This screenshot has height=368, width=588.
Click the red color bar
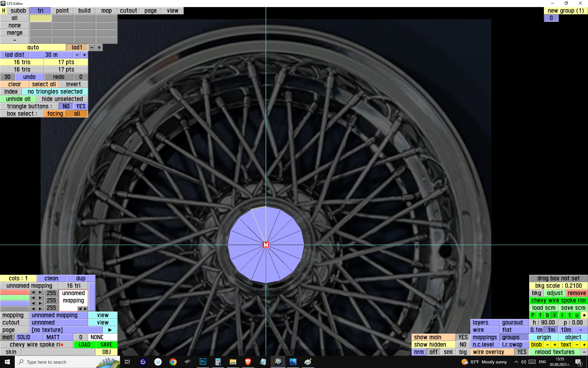pyautogui.click(x=14, y=293)
